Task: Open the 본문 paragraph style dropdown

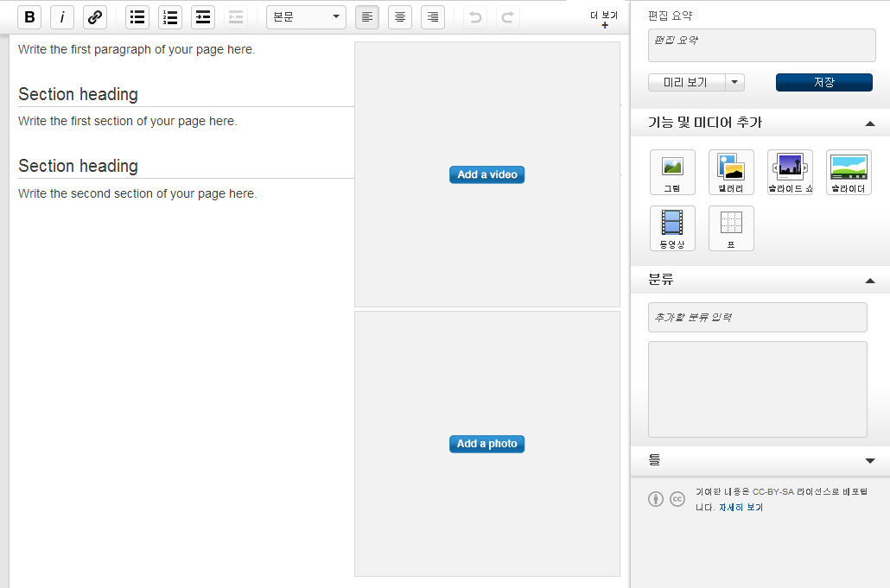Action: [x=306, y=17]
